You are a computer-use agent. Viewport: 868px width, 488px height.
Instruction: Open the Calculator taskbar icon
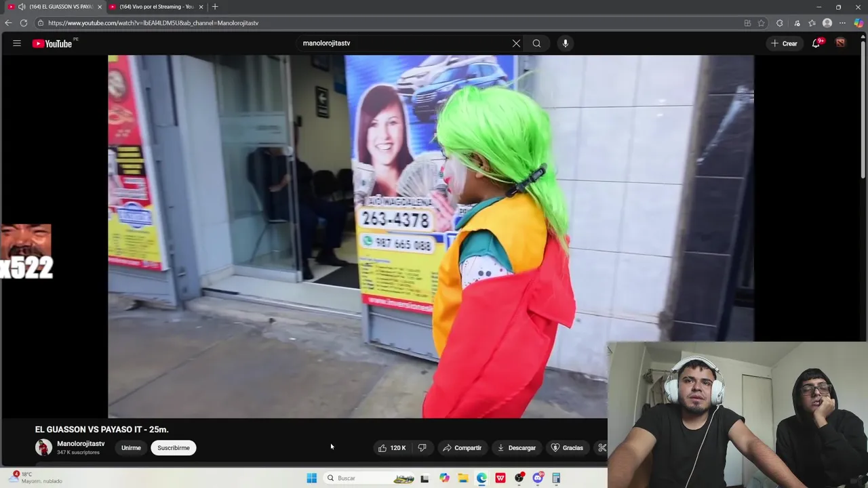tap(556, 479)
